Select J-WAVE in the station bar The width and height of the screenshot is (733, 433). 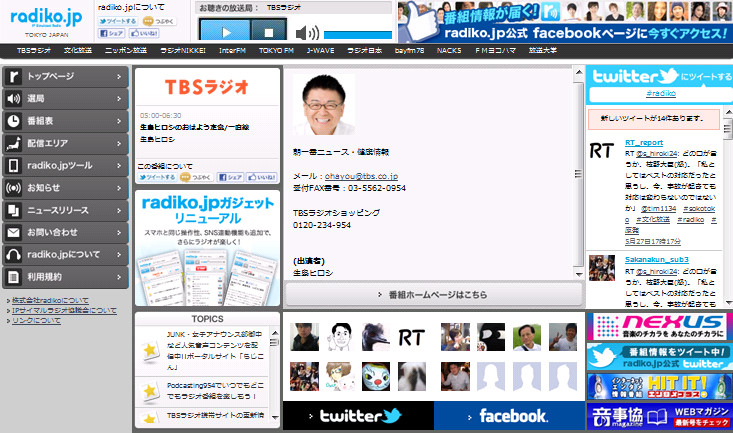point(321,51)
